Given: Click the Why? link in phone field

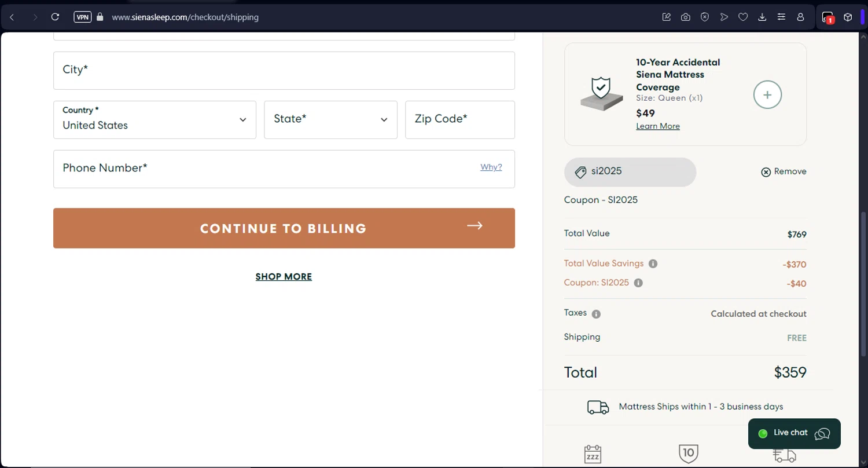Looking at the screenshot, I should pos(491,167).
